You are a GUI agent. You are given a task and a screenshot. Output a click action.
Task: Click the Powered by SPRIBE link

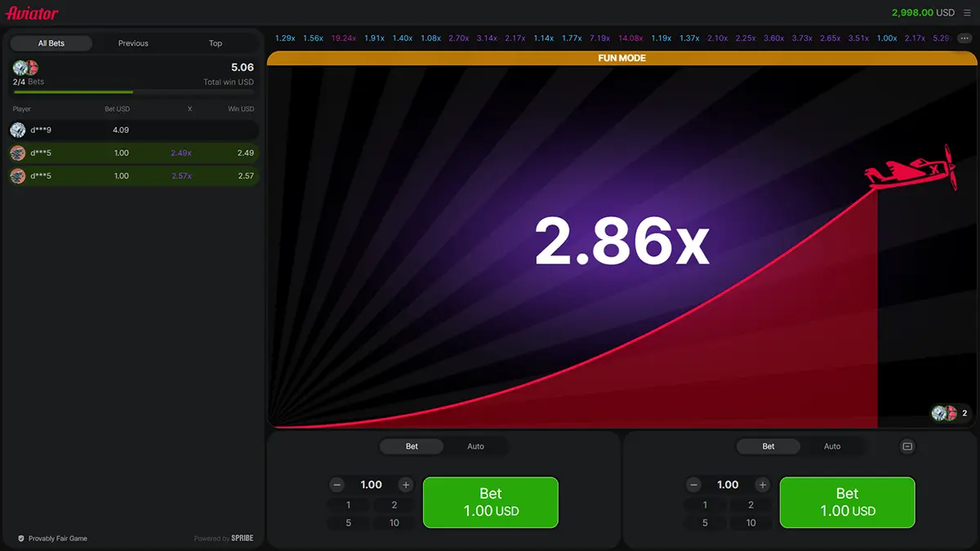click(224, 539)
